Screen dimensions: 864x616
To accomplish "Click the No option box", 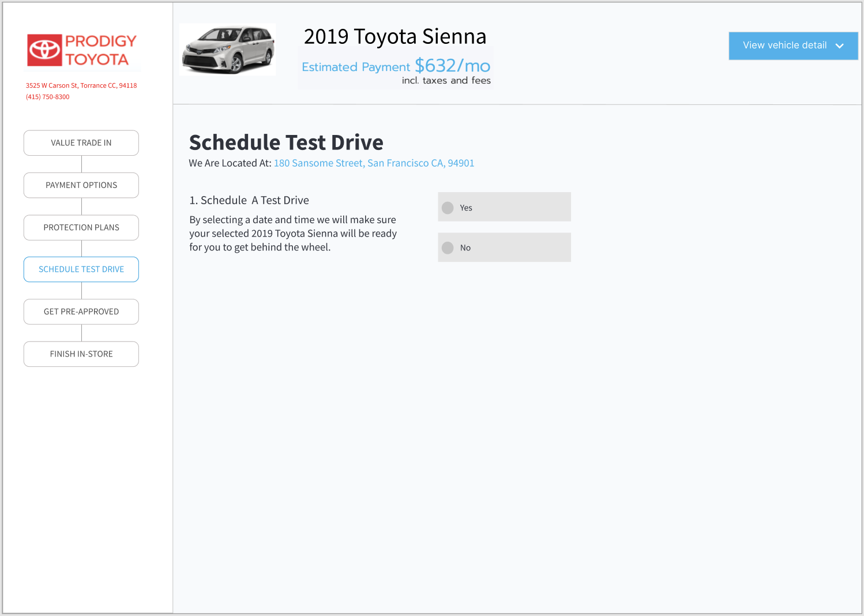I will coord(504,247).
